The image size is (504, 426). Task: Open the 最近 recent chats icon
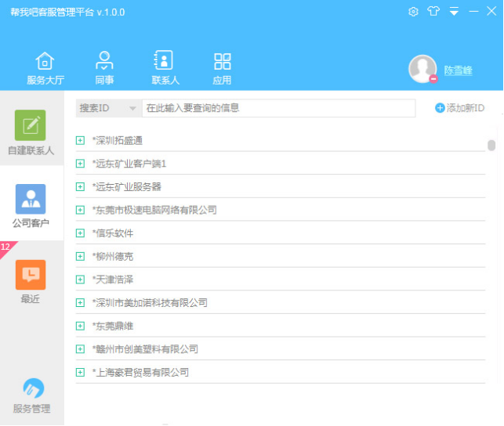(31, 276)
